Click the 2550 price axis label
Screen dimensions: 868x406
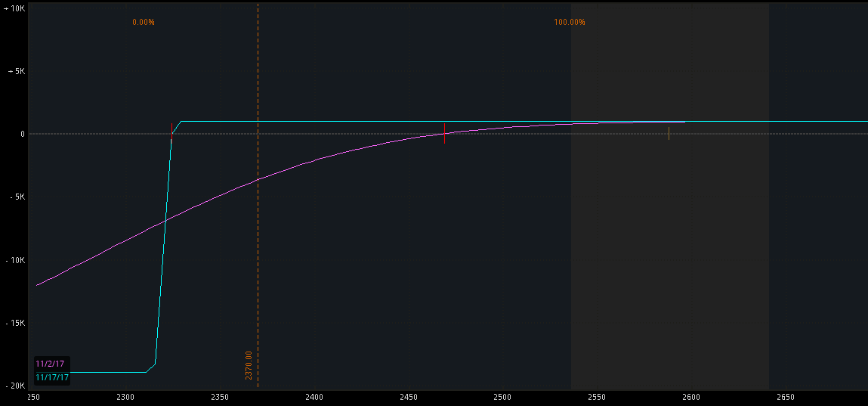597,397
